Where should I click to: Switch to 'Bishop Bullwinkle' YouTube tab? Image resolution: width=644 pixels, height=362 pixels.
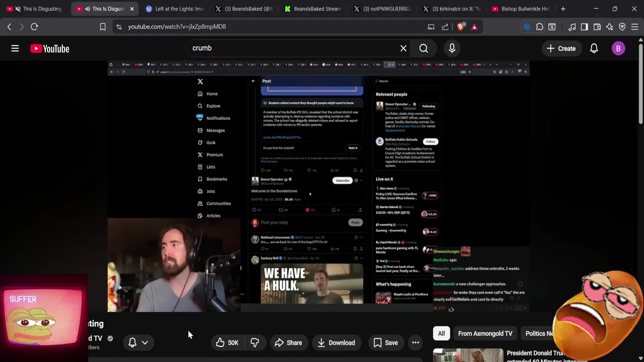coord(521,9)
